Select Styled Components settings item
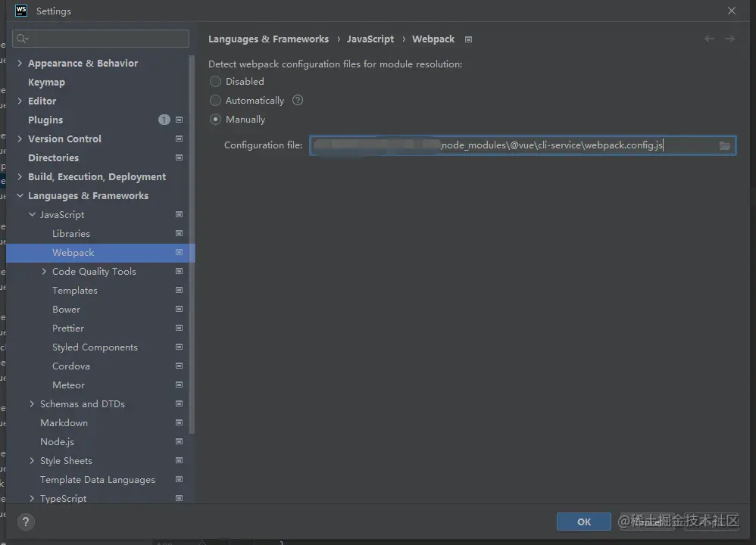This screenshot has width=756, height=545. (x=95, y=347)
